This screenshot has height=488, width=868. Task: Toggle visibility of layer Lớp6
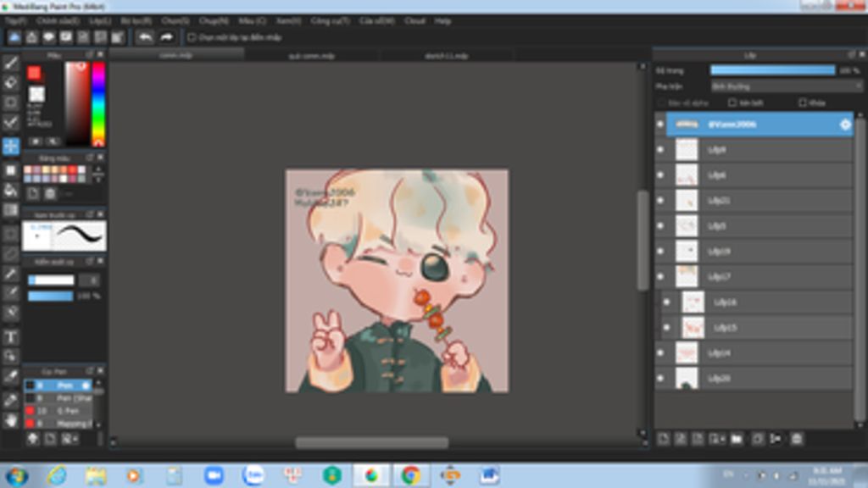[660, 175]
